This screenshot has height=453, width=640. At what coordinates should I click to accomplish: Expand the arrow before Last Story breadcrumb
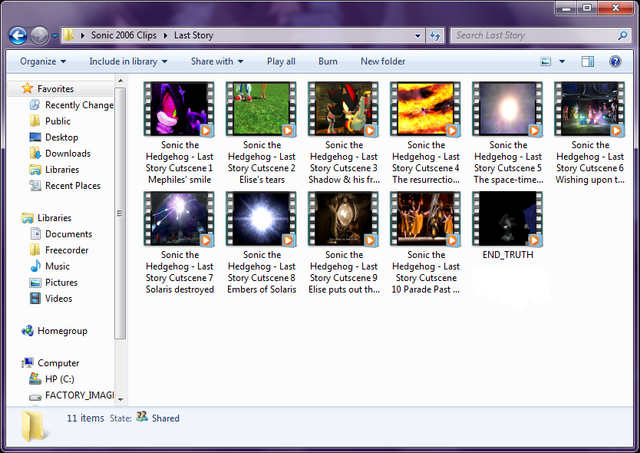click(165, 36)
